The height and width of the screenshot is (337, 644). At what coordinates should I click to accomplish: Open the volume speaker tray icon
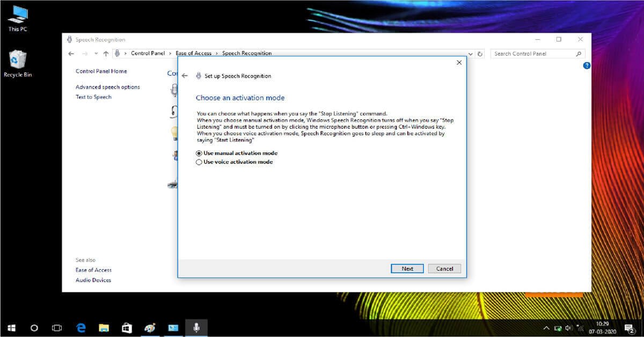click(569, 328)
